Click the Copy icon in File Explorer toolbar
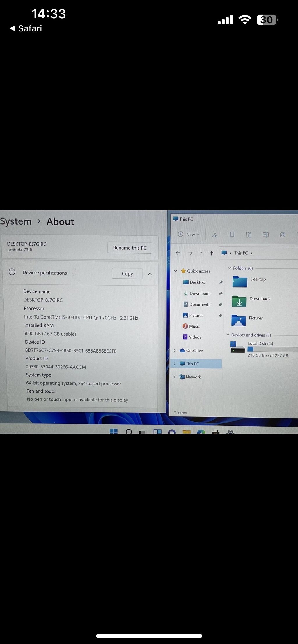Viewport: 298px width, 644px height. point(232,235)
